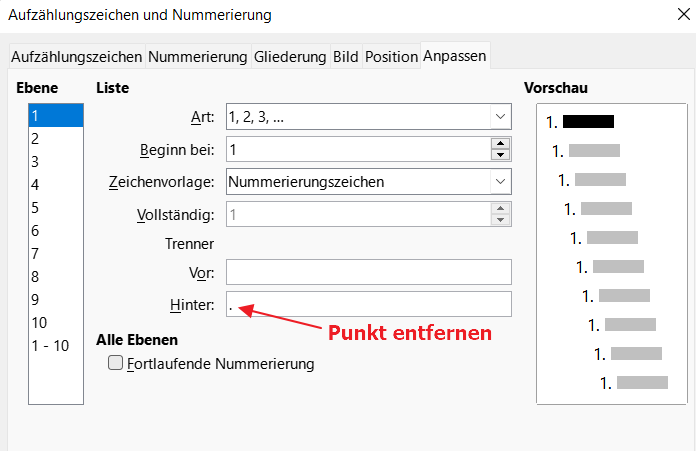Go to the Position tab
Screen dimensions: 696x451
click(391, 57)
